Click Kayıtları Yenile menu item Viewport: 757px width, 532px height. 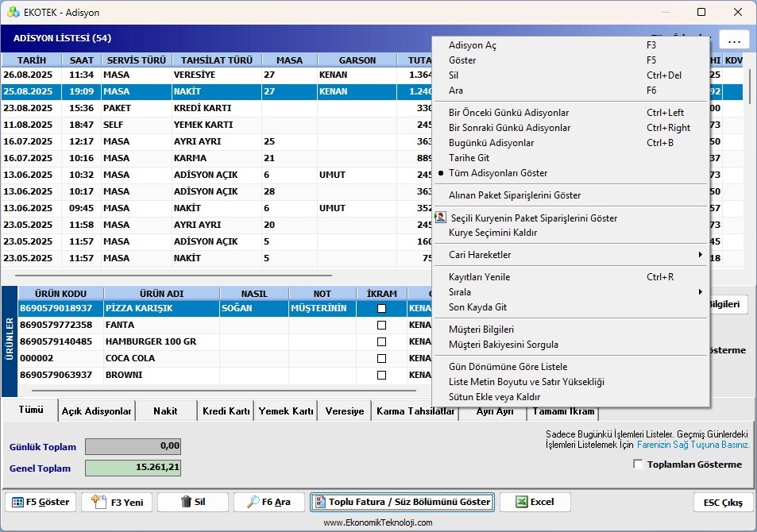point(572,277)
